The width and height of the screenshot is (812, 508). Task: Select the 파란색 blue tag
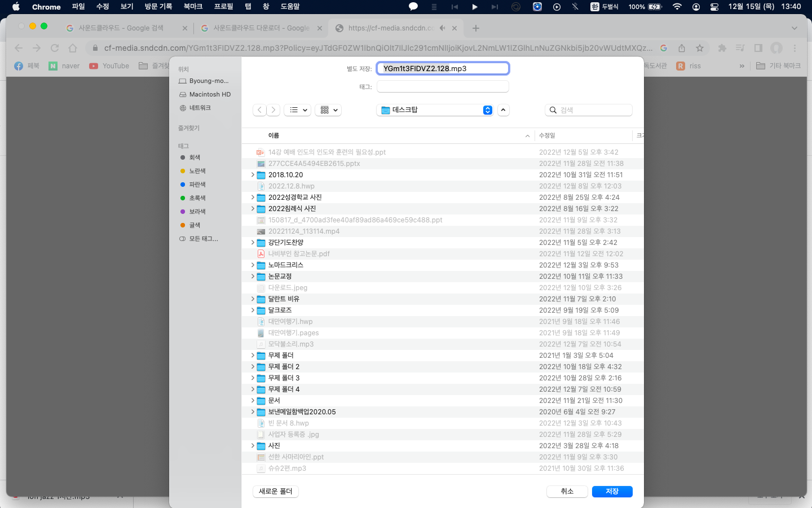193,185
